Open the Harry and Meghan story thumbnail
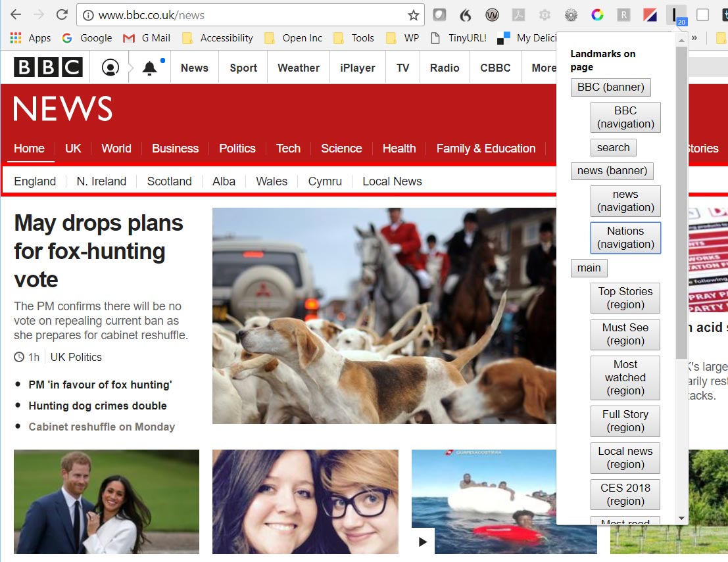Screen dimensions: 728x562 tap(107, 502)
